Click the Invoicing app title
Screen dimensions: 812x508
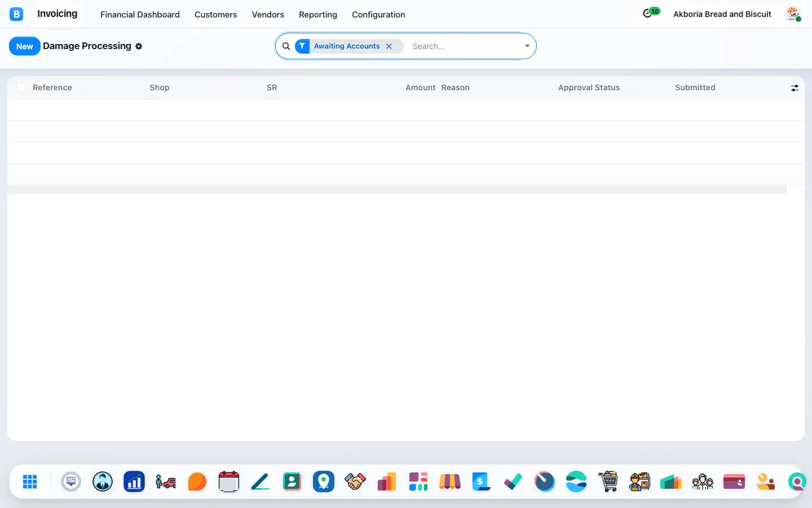click(58, 14)
